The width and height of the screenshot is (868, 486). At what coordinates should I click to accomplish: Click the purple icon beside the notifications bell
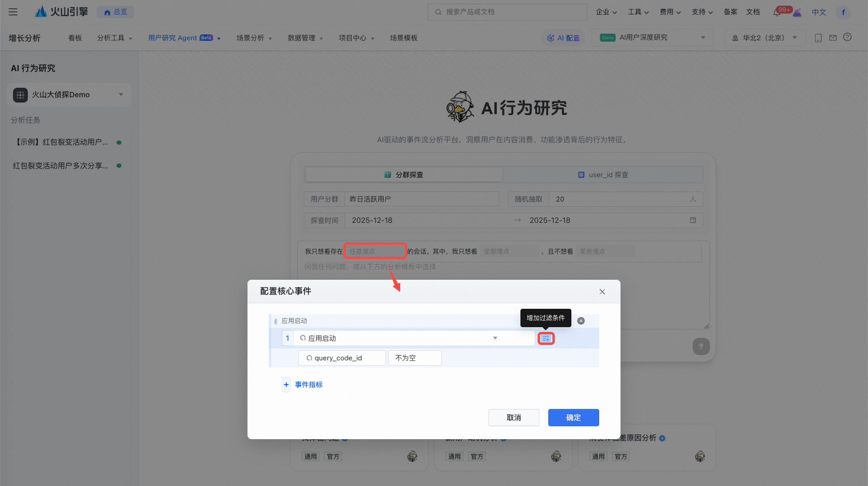[797, 12]
